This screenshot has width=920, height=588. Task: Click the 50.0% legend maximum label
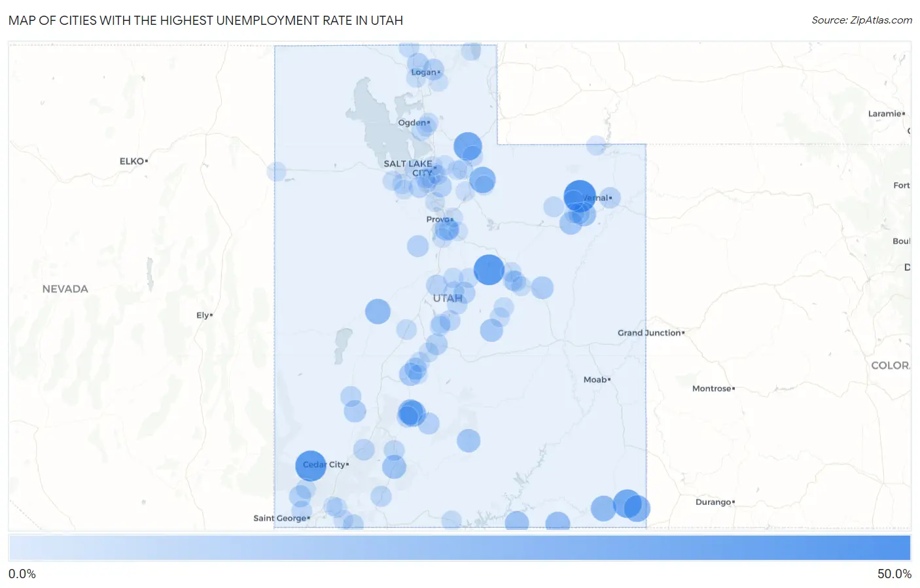pyautogui.click(x=894, y=574)
